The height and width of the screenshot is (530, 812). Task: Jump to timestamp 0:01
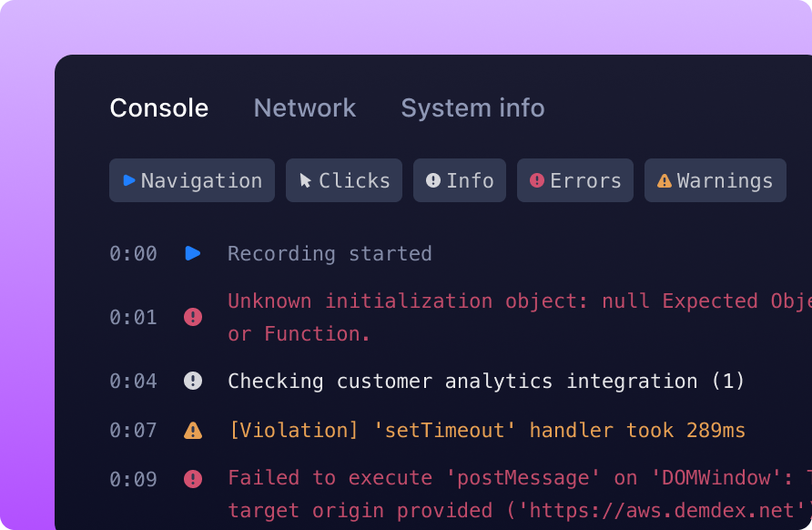[x=133, y=317]
